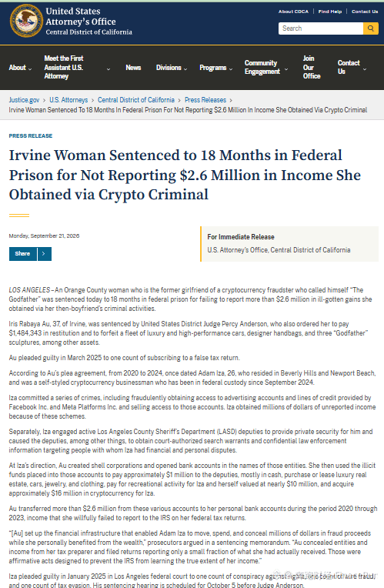The image size is (384, 588).
Task: Expand Meet the First Assistant U.S. Attorney menu
Action: 77,68
